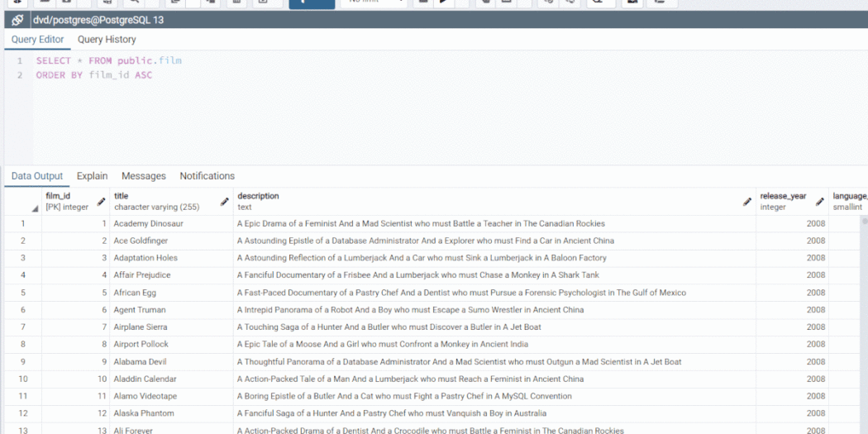Viewport: 868px width, 434px height.
Task: Select the description column header
Action: [x=495, y=202]
